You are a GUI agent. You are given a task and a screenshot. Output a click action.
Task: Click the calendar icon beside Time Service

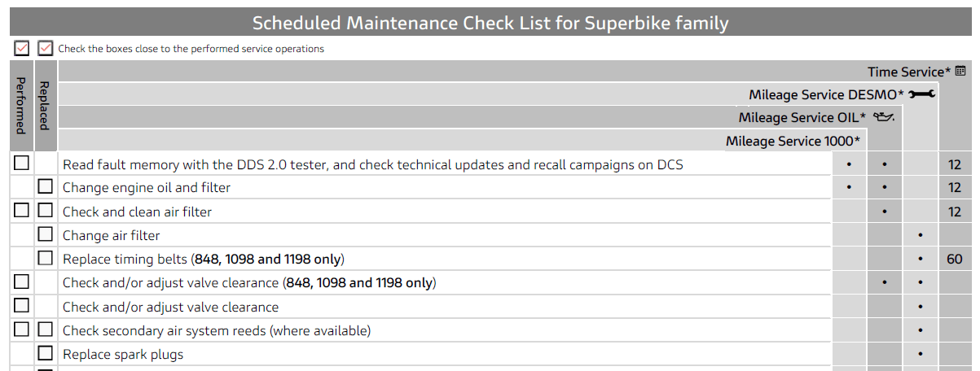(960, 72)
